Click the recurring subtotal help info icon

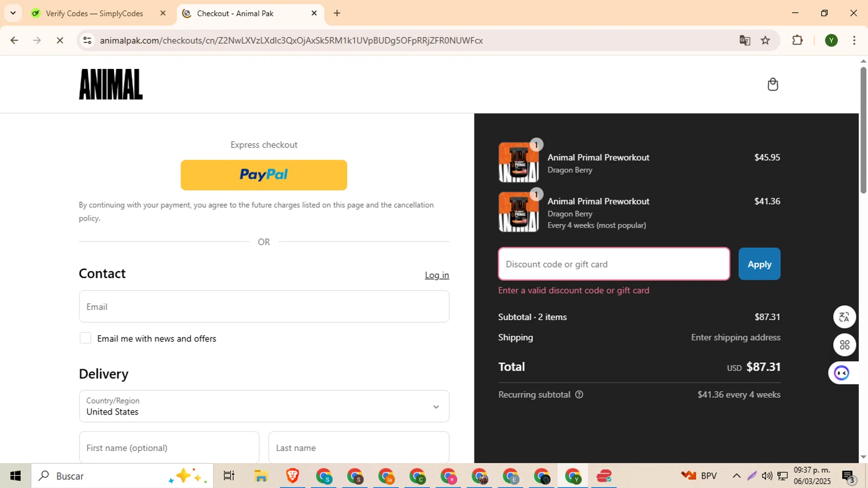point(579,395)
